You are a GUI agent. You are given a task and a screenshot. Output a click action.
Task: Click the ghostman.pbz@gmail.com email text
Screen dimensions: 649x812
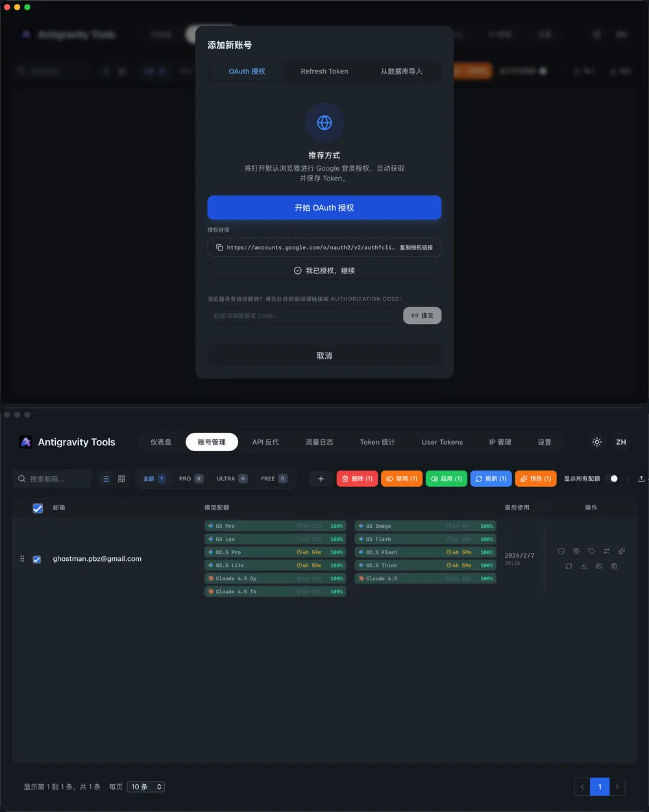pos(97,558)
